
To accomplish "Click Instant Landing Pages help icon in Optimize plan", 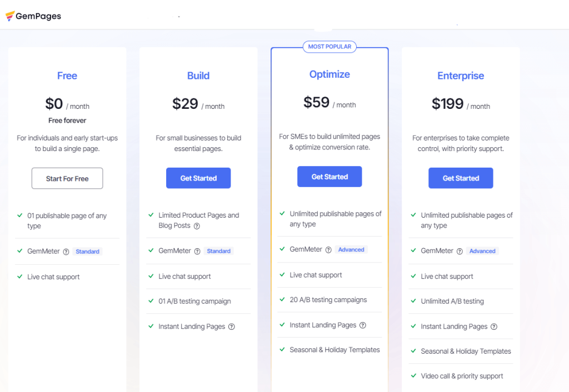I will click(x=363, y=325).
